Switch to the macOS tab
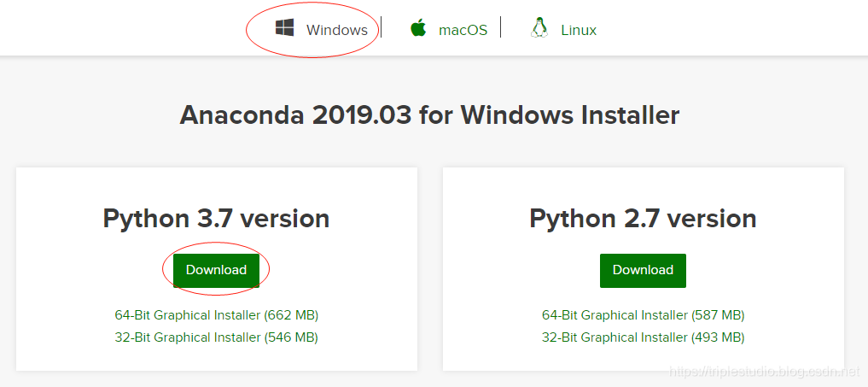The width and height of the screenshot is (868, 387). pyautogui.click(x=463, y=30)
